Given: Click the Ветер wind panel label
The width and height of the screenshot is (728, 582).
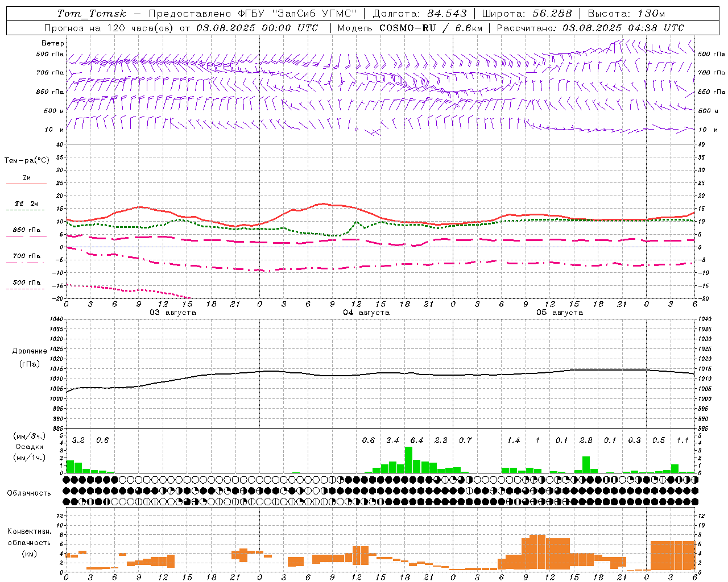Looking at the screenshot, I should (x=53, y=43).
